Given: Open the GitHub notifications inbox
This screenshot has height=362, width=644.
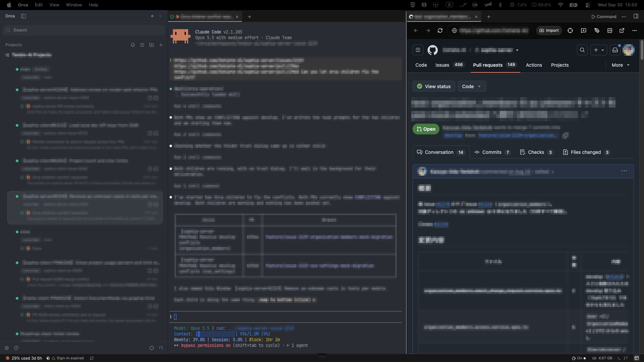Looking at the screenshot, I should 615,50.
